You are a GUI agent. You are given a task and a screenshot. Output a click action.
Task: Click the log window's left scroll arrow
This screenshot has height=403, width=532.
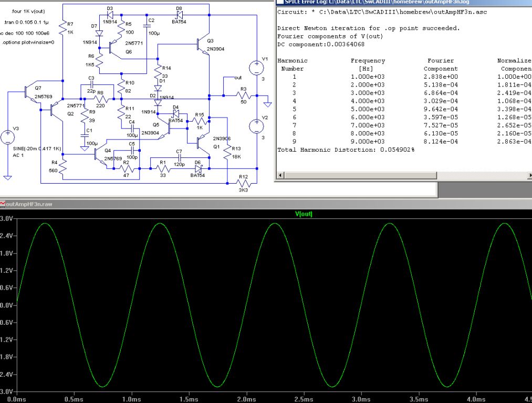(280, 176)
